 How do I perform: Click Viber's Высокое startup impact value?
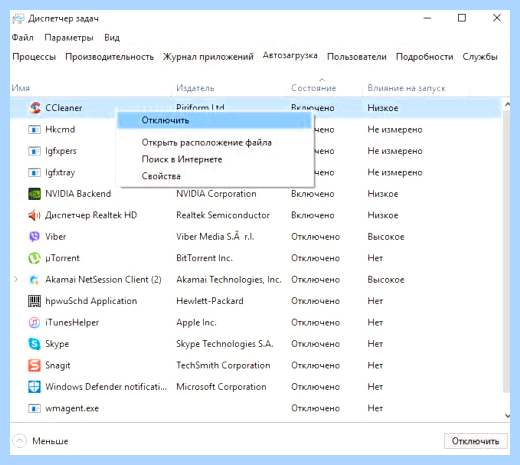[386, 237]
